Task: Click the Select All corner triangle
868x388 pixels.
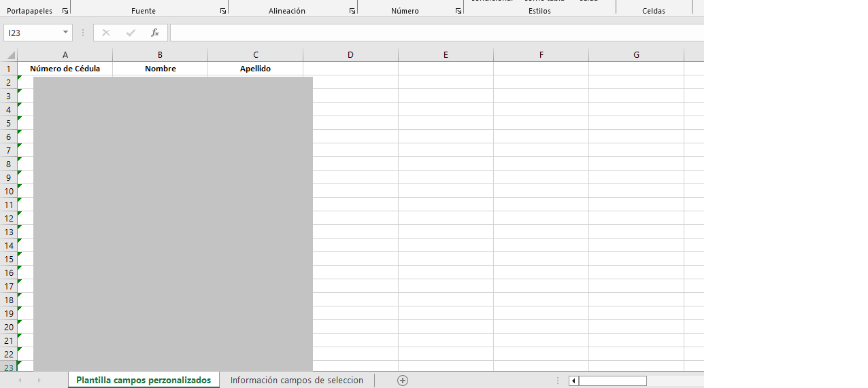Action: click(10, 55)
